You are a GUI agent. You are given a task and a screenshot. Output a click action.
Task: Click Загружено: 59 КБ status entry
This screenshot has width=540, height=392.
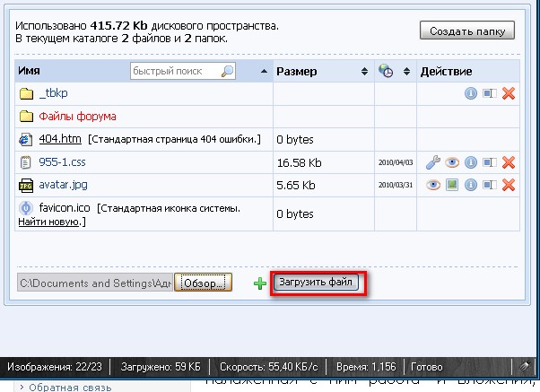[x=161, y=367]
